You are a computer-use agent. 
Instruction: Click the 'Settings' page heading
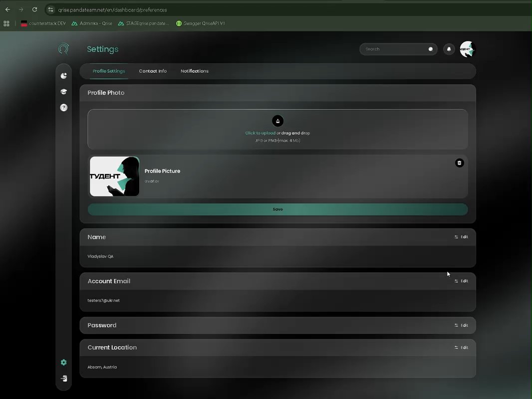click(102, 49)
